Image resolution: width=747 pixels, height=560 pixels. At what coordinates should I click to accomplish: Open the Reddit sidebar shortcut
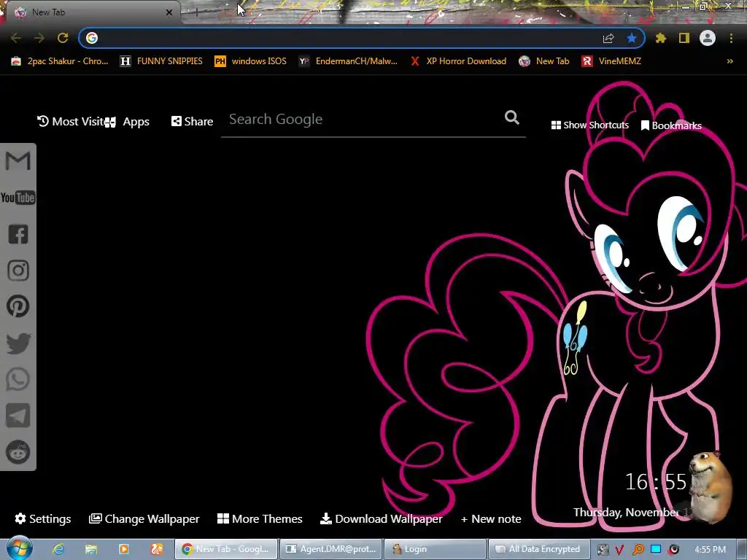point(18,452)
